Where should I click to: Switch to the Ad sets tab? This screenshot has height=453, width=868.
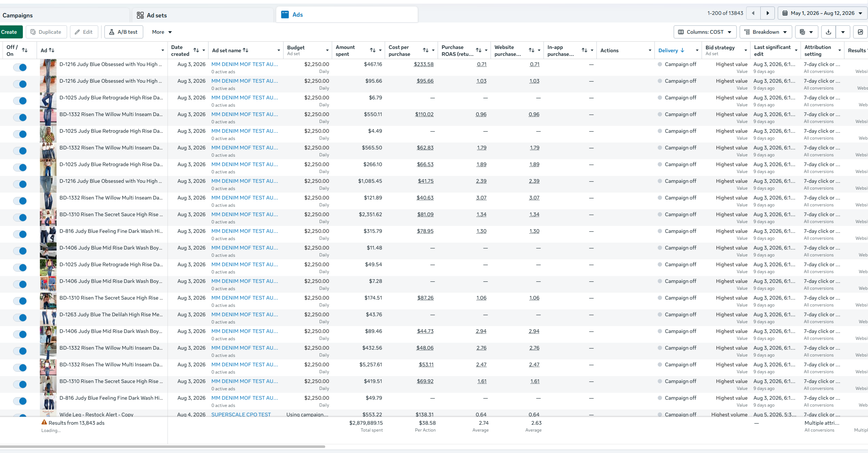point(157,15)
